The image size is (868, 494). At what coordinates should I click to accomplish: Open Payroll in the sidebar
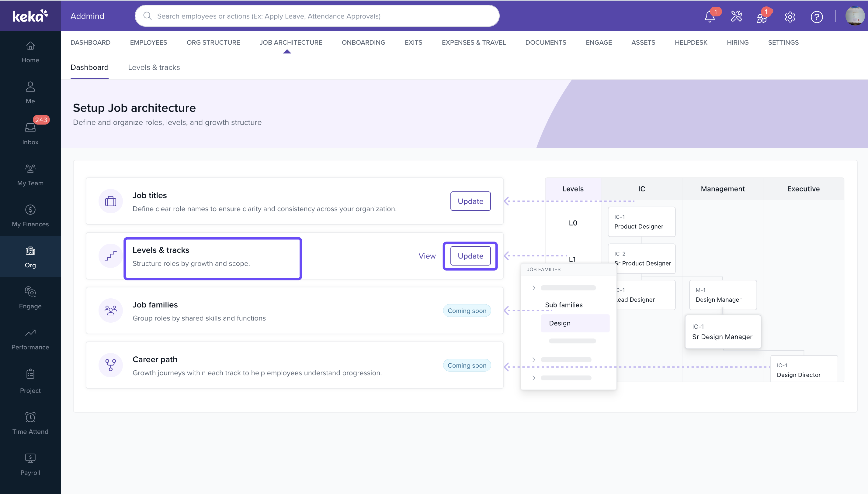point(30,464)
